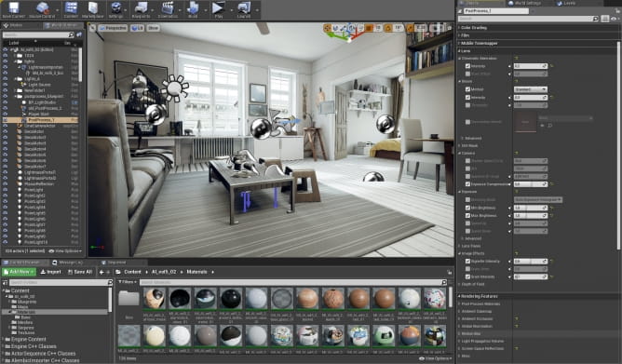This screenshot has width=622, height=364.
Task: Start the level with the Play icon
Action: [218, 7]
